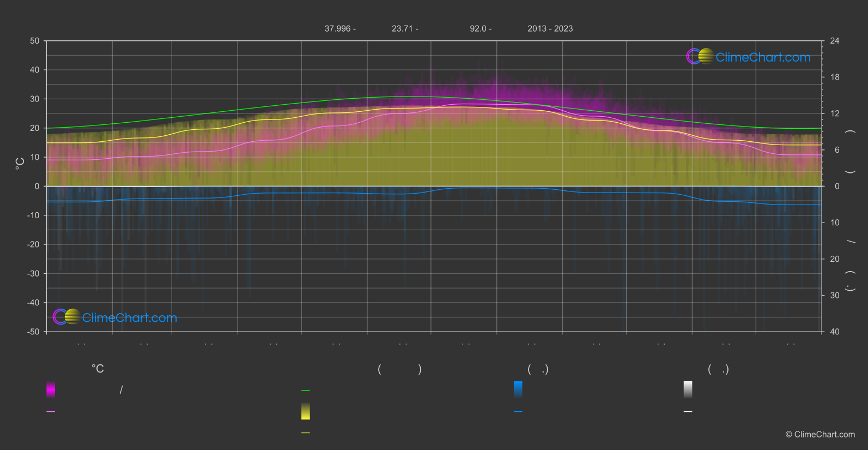Click the ClimeChart.com logo icon top right

[700, 57]
